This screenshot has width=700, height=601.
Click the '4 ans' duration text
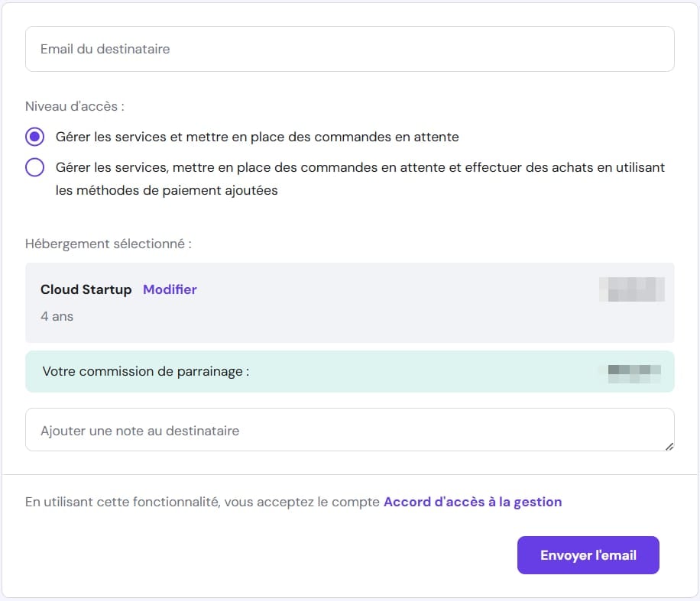[57, 315]
